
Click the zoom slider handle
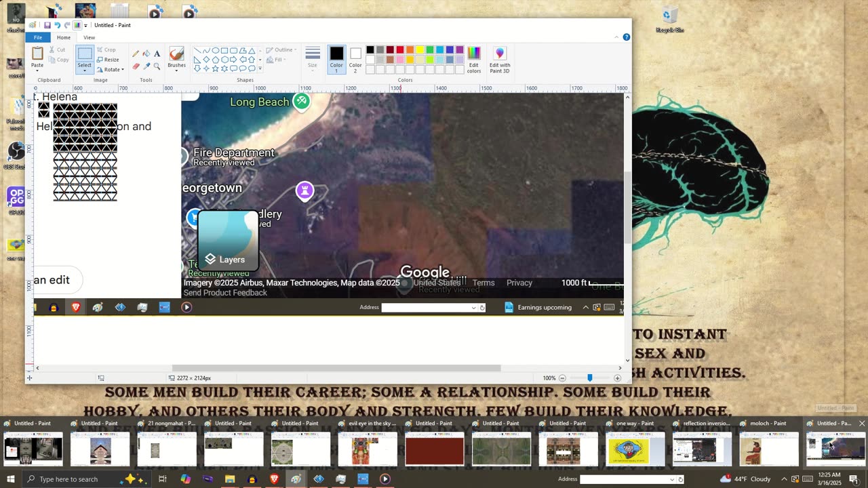tap(589, 378)
